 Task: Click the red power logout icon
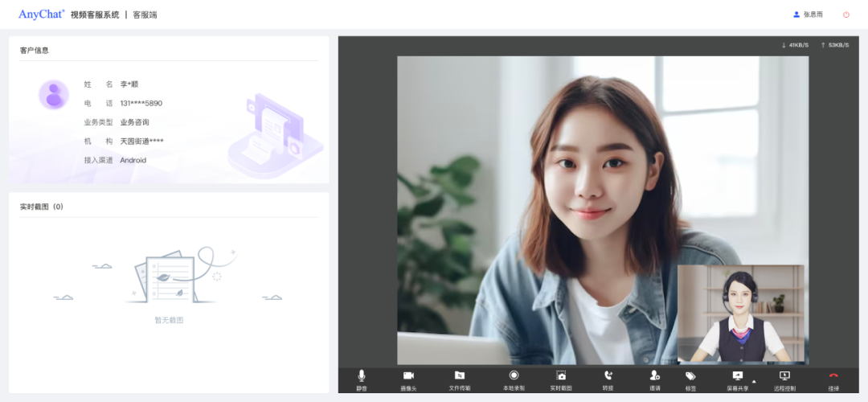(845, 14)
